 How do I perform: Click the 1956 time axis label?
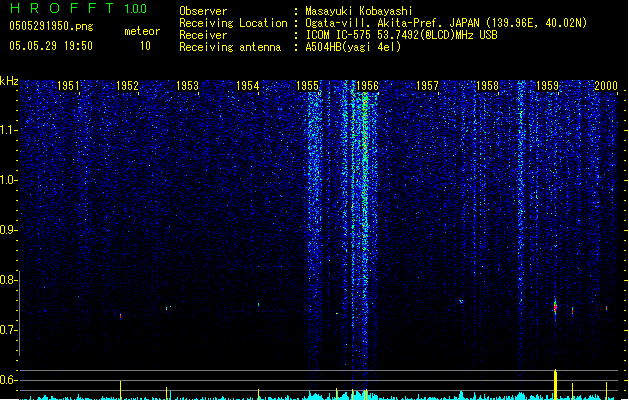367,85
